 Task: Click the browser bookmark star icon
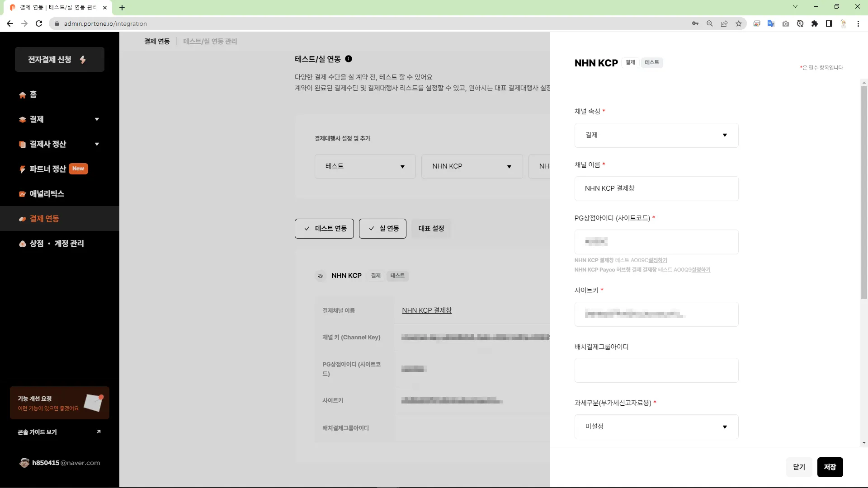pyautogui.click(x=739, y=23)
